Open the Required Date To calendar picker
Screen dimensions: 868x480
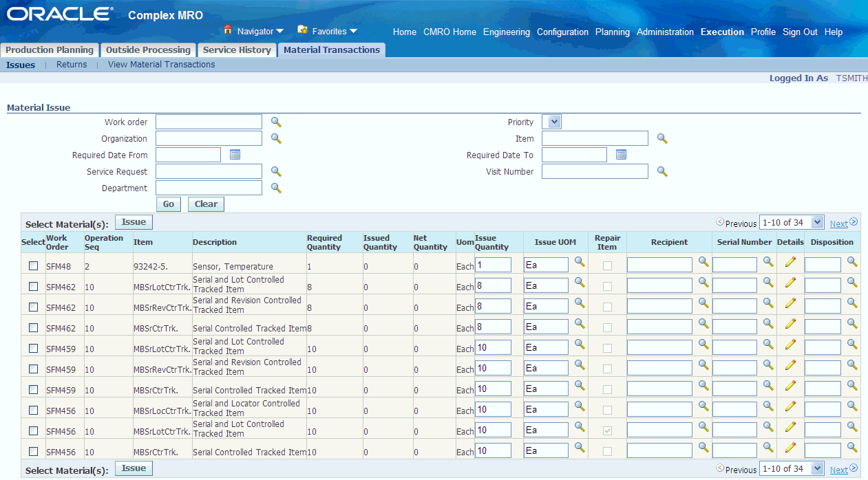tap(621, 155)
